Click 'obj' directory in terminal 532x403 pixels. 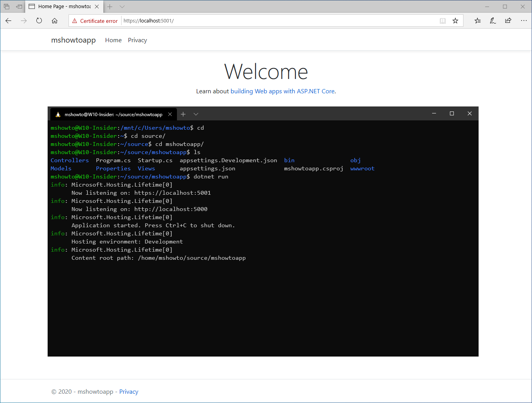(355, 160)
